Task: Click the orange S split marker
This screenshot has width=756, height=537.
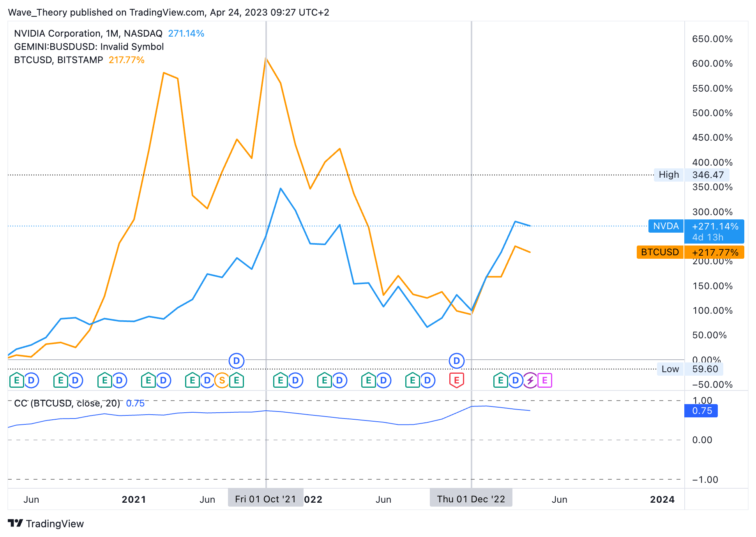Action: [x=222, y=380]
